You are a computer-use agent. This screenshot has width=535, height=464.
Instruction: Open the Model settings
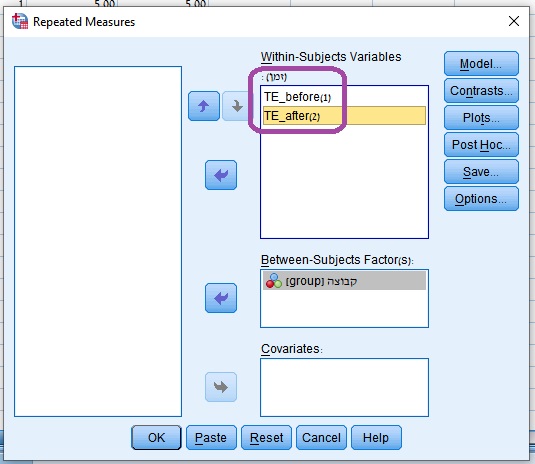coord(481,63)
